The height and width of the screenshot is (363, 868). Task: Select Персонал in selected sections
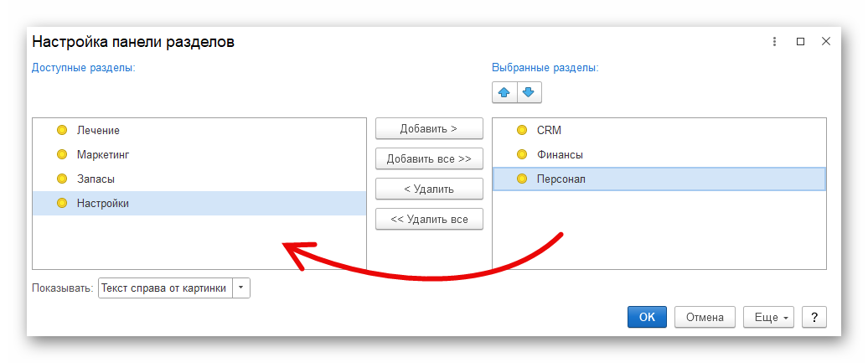tap(659, 179)
